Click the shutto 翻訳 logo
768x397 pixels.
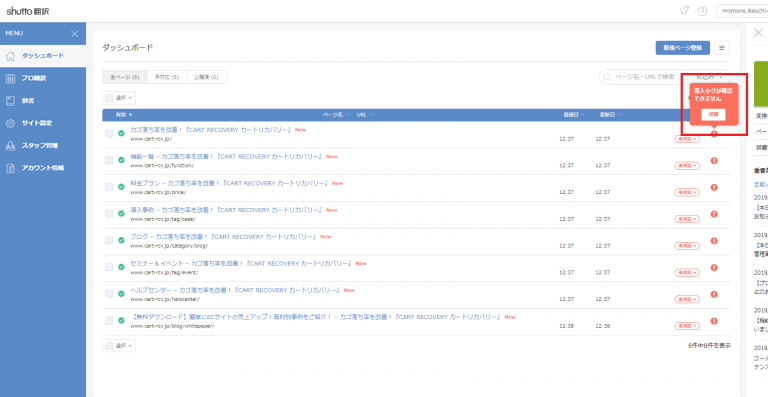pos(28,11)
